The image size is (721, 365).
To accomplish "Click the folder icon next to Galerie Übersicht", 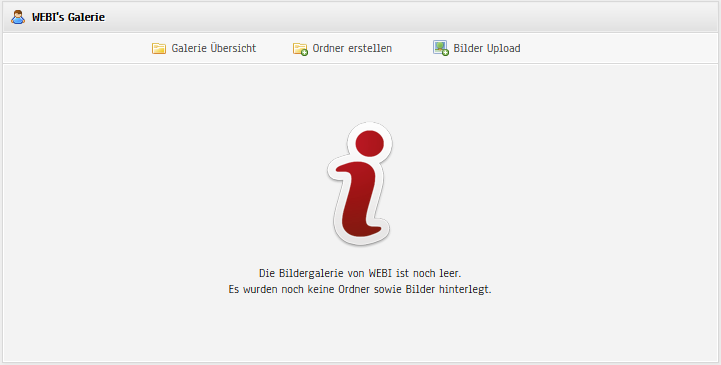I will pos(159,48).
